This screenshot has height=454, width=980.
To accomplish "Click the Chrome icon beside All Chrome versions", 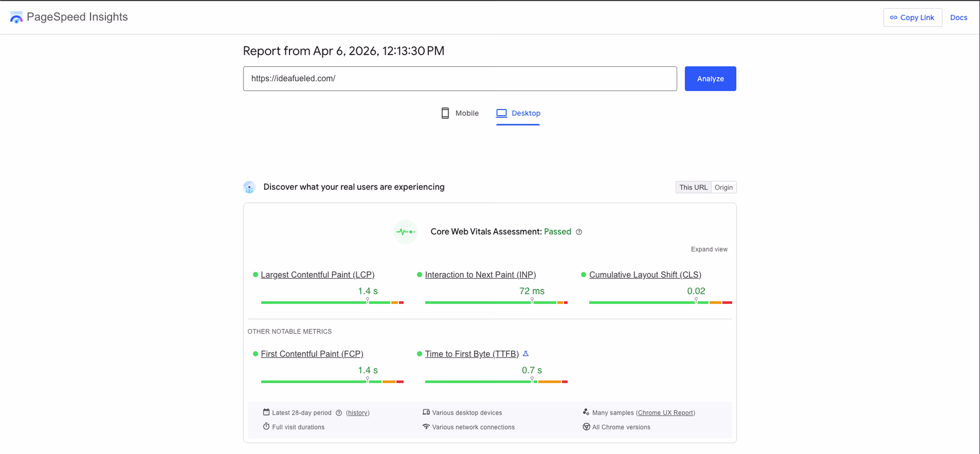I will click(x=586, y=427).
